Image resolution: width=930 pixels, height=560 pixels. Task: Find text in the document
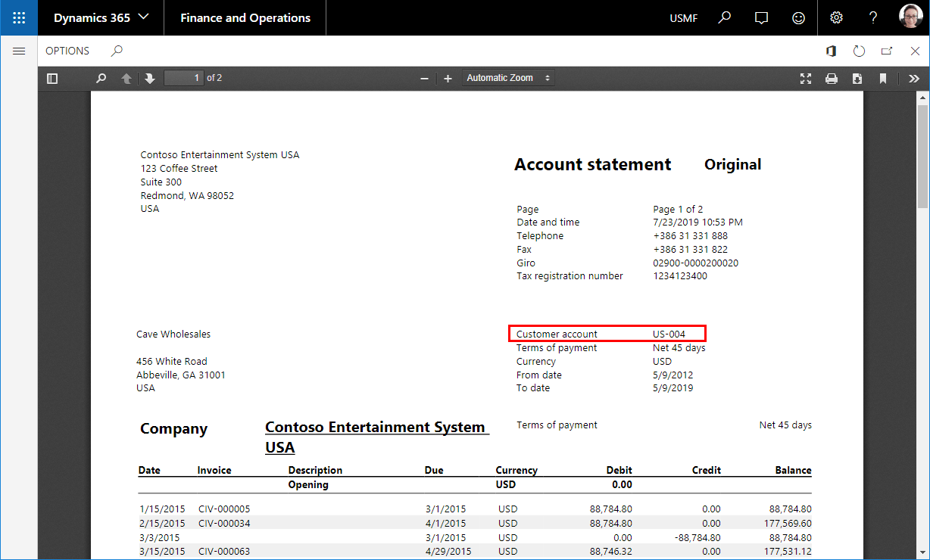(101, 78)
